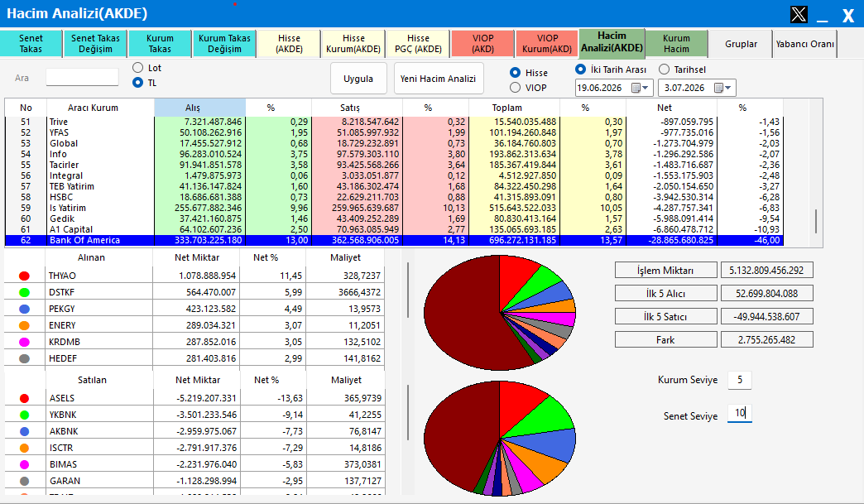This screenshot has width=864, height=504.
Task: Select the VIOP radio button
Action: pos(516,88)
